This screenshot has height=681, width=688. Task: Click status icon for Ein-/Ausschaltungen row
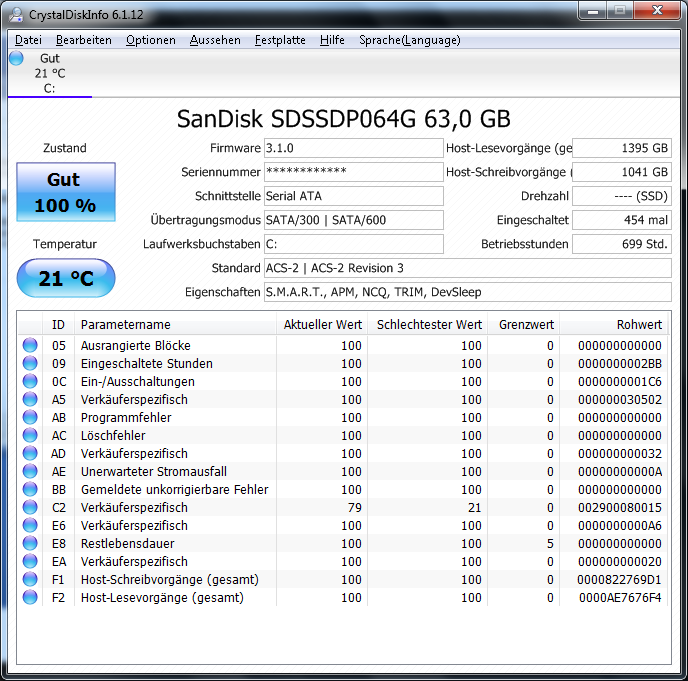(30, 381)
